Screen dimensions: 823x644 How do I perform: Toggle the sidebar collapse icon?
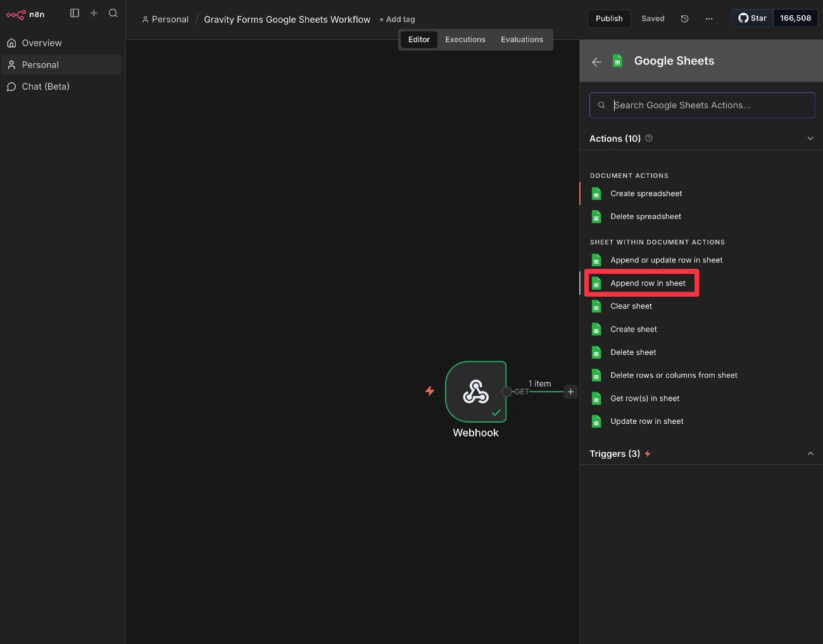click(75, 13)
